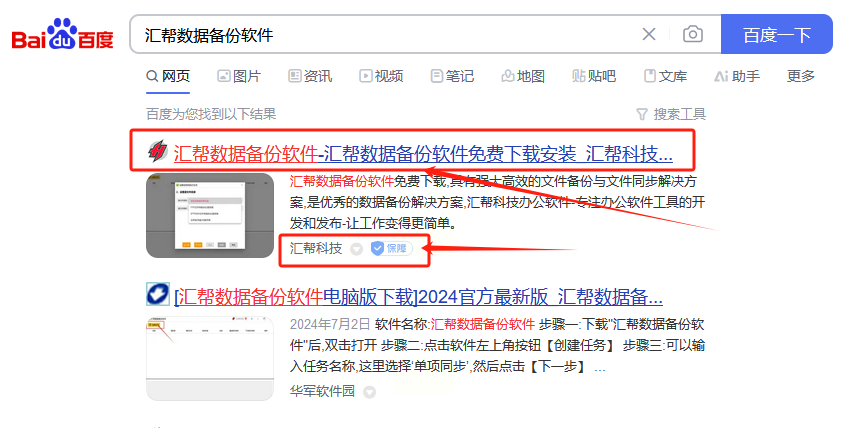This screenshot has width=847, height=428.
Task: Switch to the 资讯 tab
Action: (310, 76)
